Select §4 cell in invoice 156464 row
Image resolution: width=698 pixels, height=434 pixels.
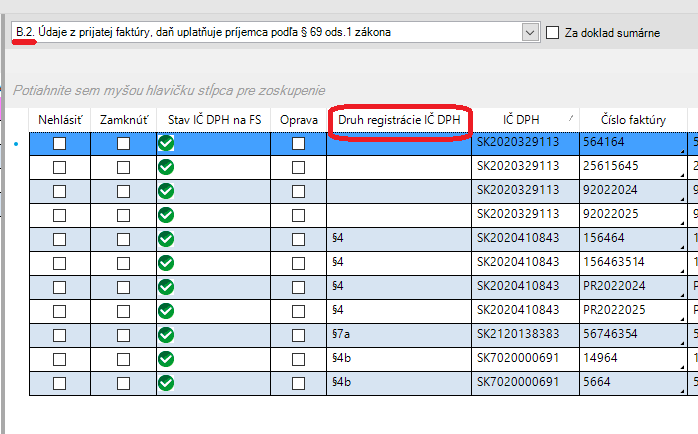(399, 239)
